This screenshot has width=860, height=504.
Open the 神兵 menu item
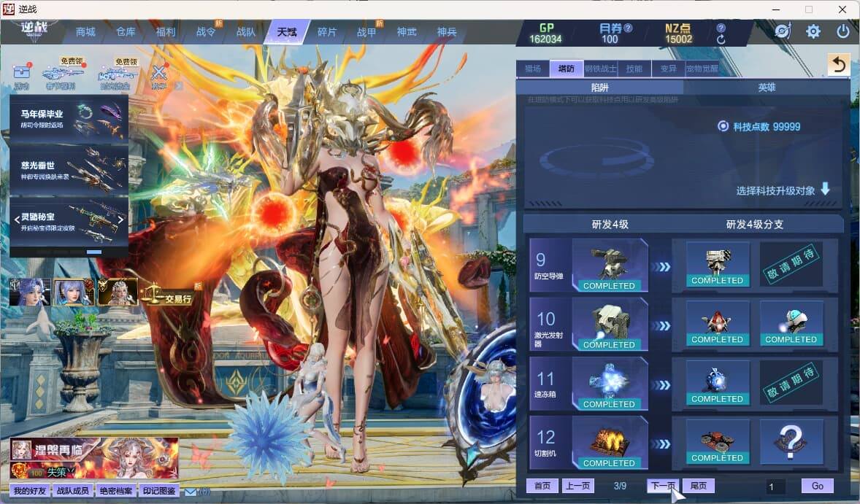(x=447, y=32)
